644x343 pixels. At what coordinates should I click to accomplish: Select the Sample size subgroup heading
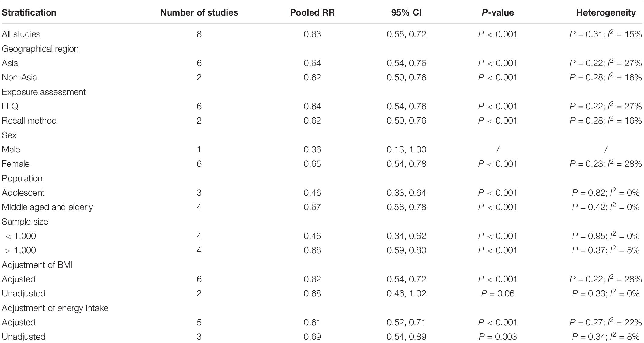click(25, 222)
